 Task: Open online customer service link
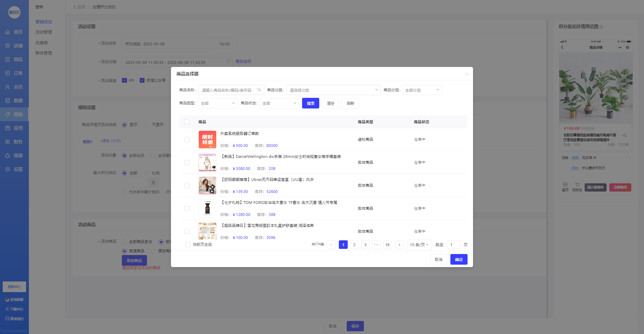point(14,300)
